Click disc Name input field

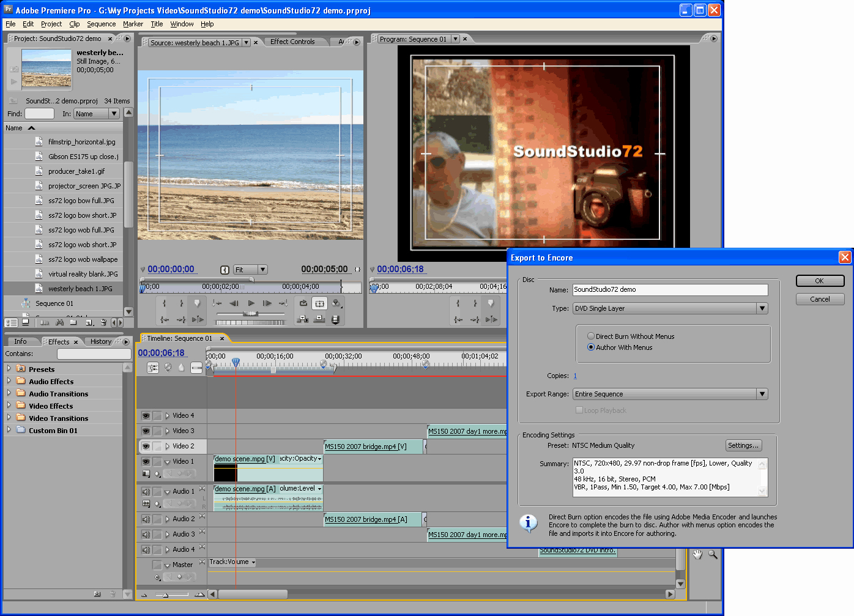click(670, 290)
